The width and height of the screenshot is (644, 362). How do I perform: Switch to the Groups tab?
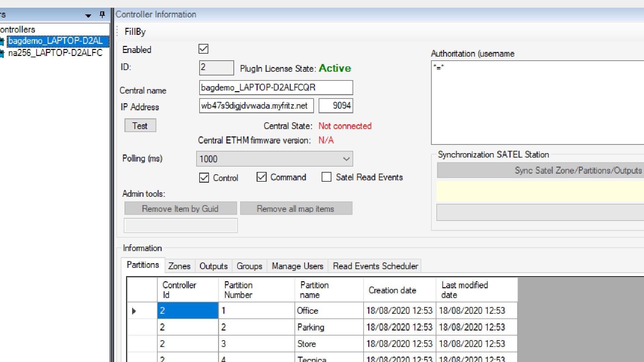click(250, 266)
